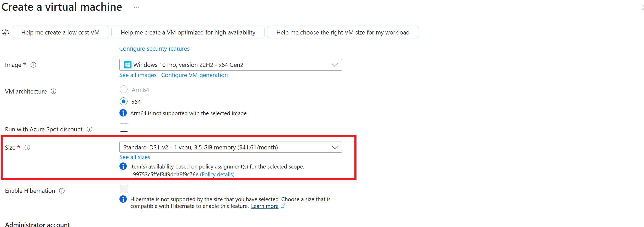Open the info tooltip next to Image

pos(33,65)
